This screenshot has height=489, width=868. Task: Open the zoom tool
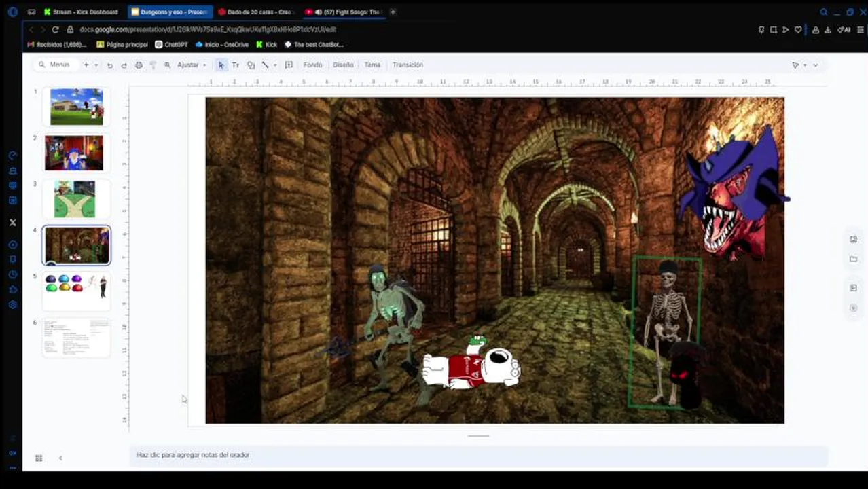167,65
